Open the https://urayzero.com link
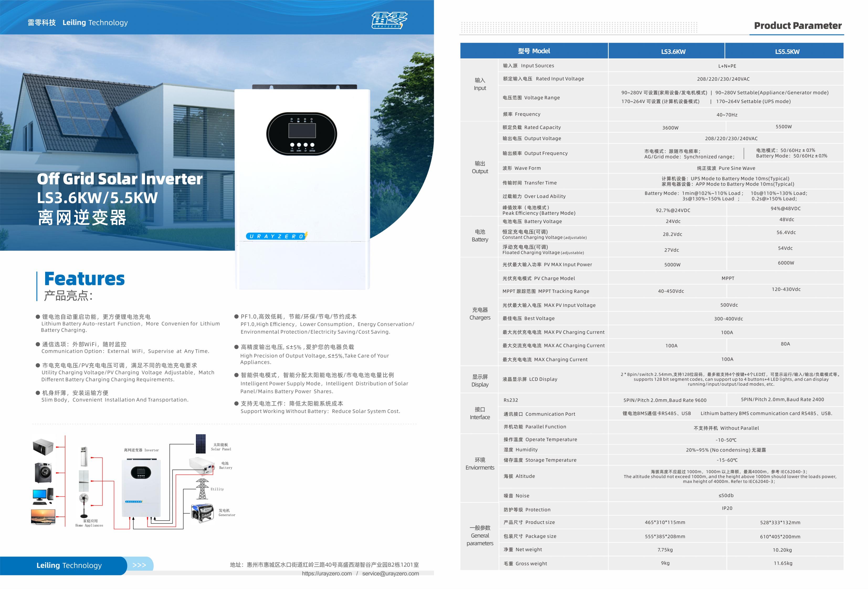The height and width of the screenshot is (589, 868). click(327, 573)
